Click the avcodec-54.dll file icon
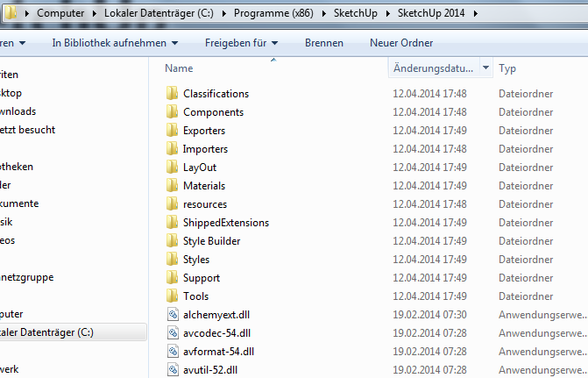 (x=172, y=333)
